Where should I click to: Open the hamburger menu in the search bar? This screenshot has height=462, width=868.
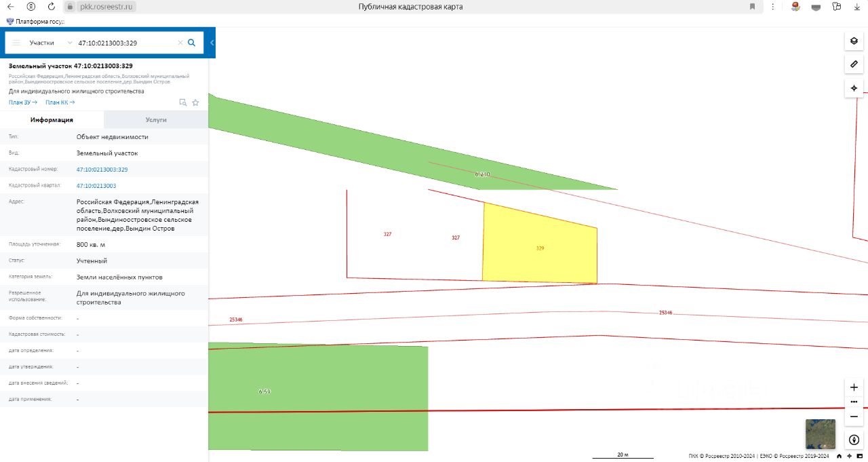(16, 43)
